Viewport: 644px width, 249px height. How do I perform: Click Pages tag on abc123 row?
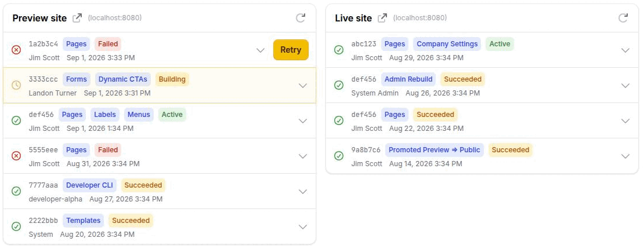pos(395,44)
